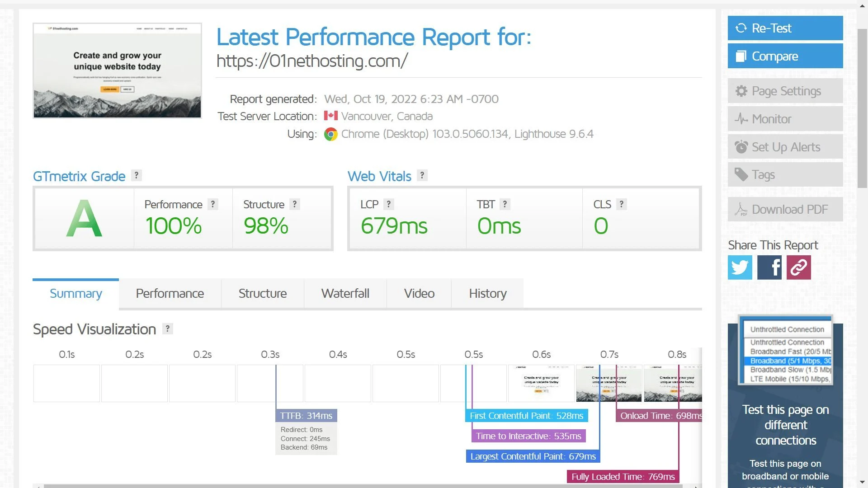
Task: Copy report URL with the link icon
Action: tap(799, 267)
